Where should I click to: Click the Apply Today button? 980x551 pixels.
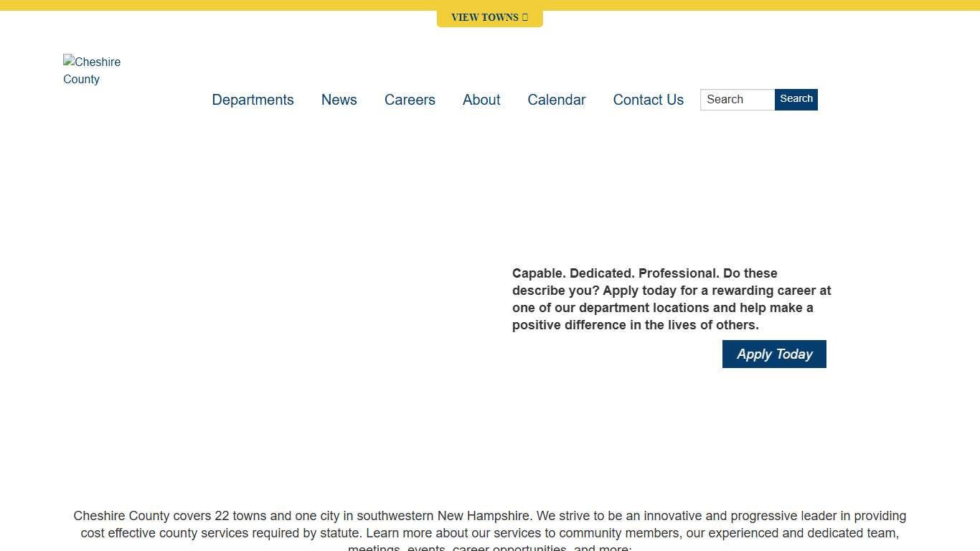click(774, 354)
